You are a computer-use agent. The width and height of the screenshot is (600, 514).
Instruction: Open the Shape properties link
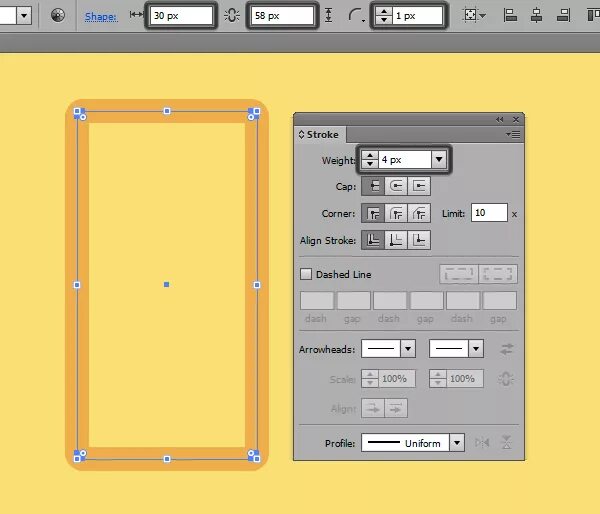click(101, 16)
